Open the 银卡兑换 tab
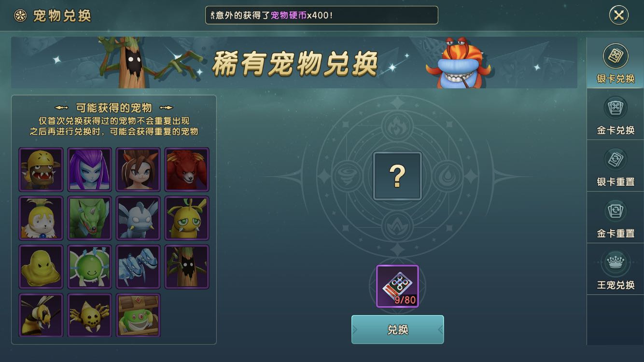Image resolution: width=644 pixels, height=362 pixels. coord(616,63)
